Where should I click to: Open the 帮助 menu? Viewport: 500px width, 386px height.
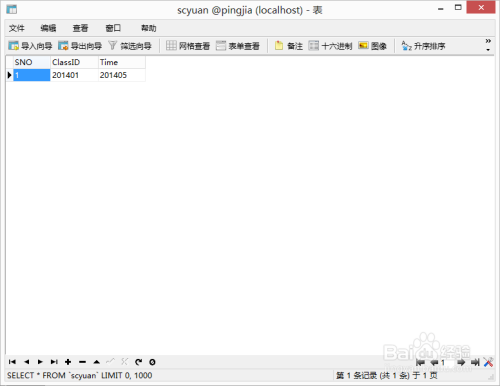[x=148, y=28]
